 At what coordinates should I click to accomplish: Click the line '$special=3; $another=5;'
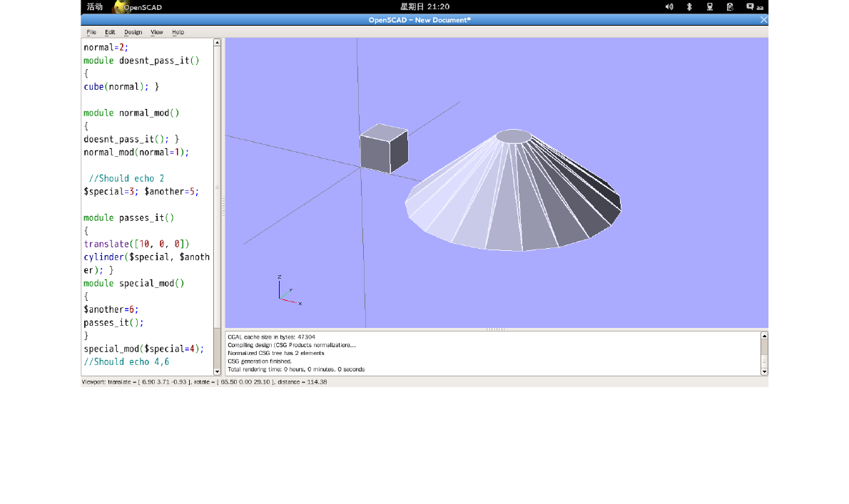(141, 192)
